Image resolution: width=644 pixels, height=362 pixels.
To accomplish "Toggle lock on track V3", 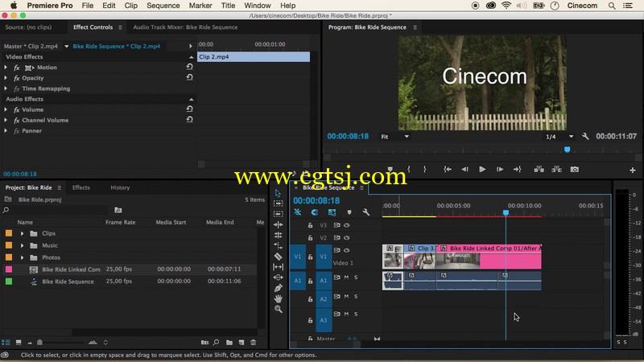I will pos(311,225).
